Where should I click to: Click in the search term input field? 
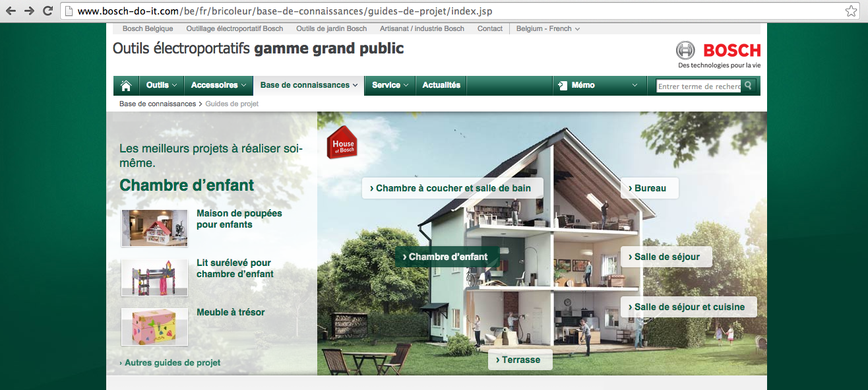698,86
